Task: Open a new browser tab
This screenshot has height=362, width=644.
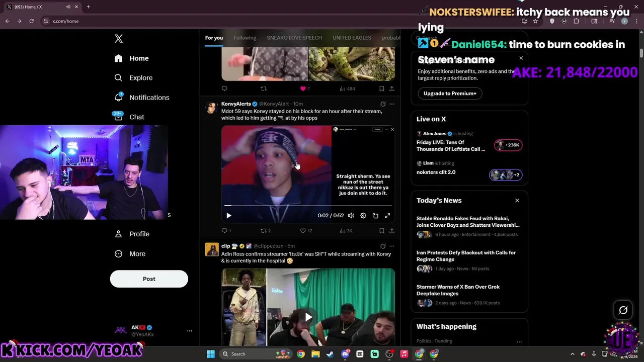Action: pyautogui.click(x=89, y=7)
